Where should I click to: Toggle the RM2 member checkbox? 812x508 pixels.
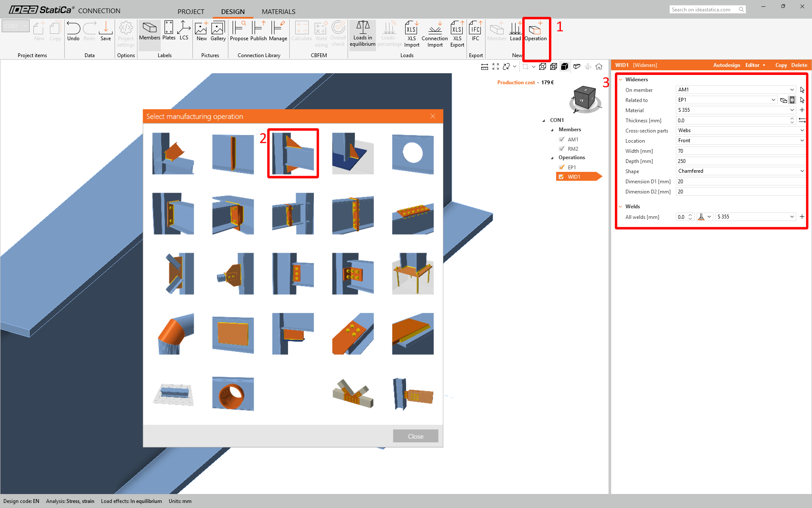click(562, 149)
